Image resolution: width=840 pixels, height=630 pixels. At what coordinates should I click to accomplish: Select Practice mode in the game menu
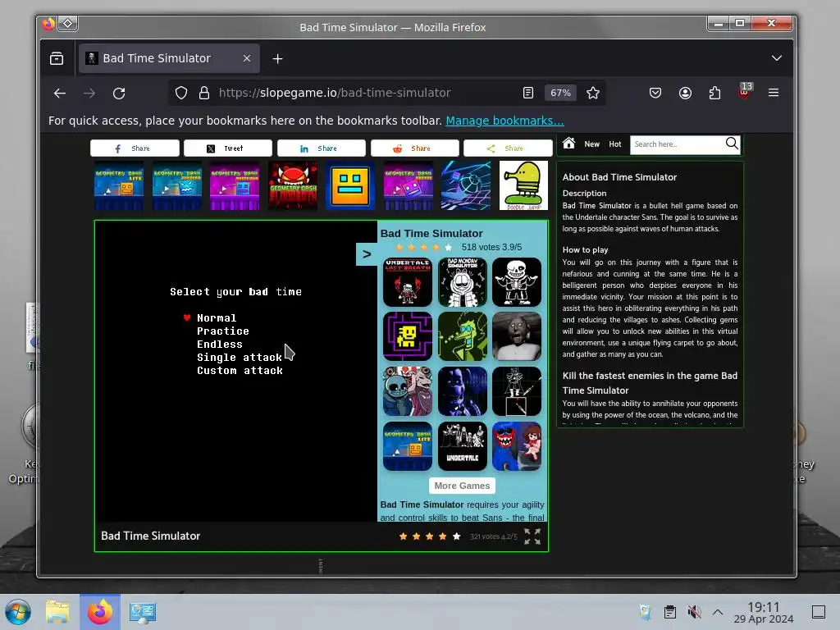coord(223,331)
